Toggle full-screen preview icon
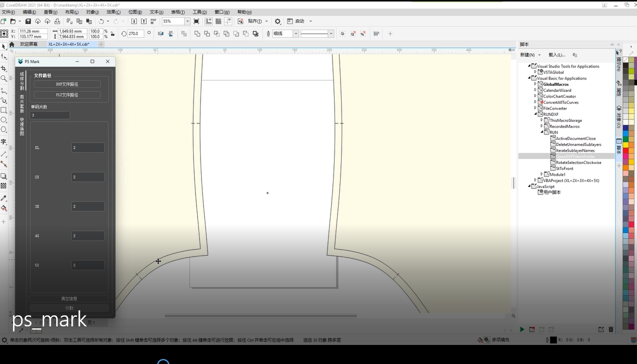The height and width of the screenshot is (364, 637). [196, 22]
